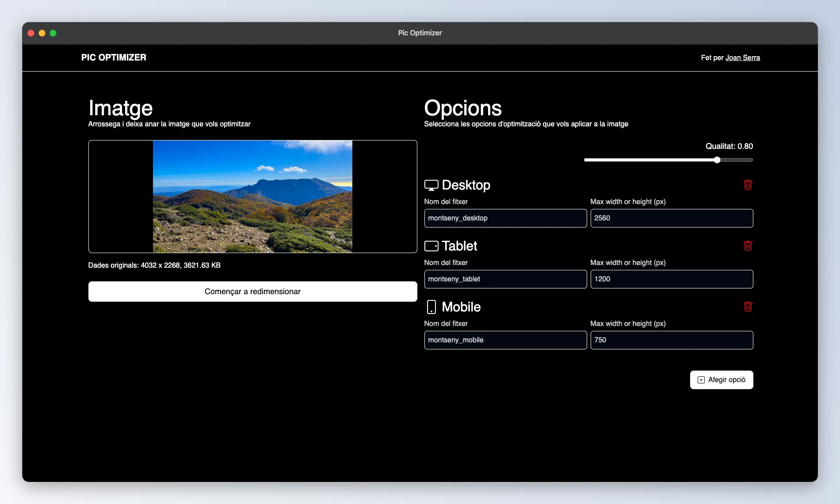840x504 pixels.
Task: Click the Opcions heading
Action: 463,108
